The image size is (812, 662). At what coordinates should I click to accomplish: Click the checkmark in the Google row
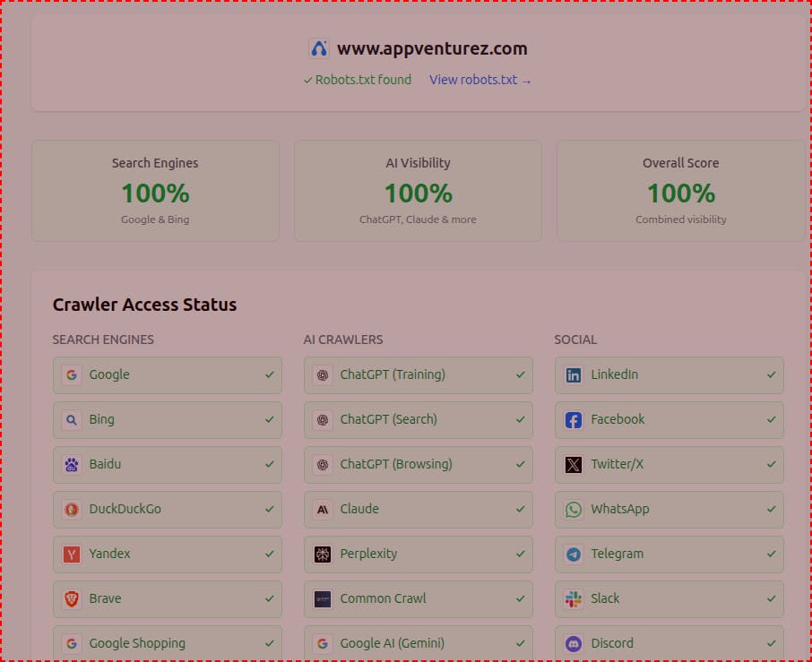click(x=269, y=374)
